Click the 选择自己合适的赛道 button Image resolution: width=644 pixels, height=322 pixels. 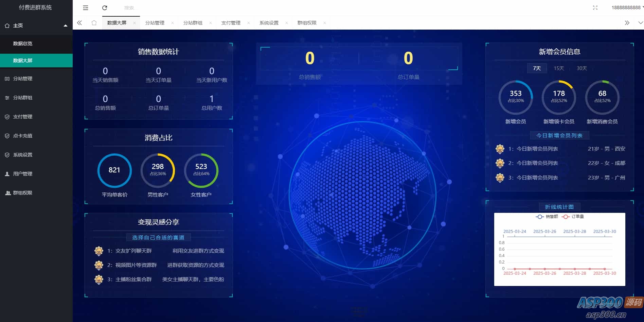pos(158,237)
